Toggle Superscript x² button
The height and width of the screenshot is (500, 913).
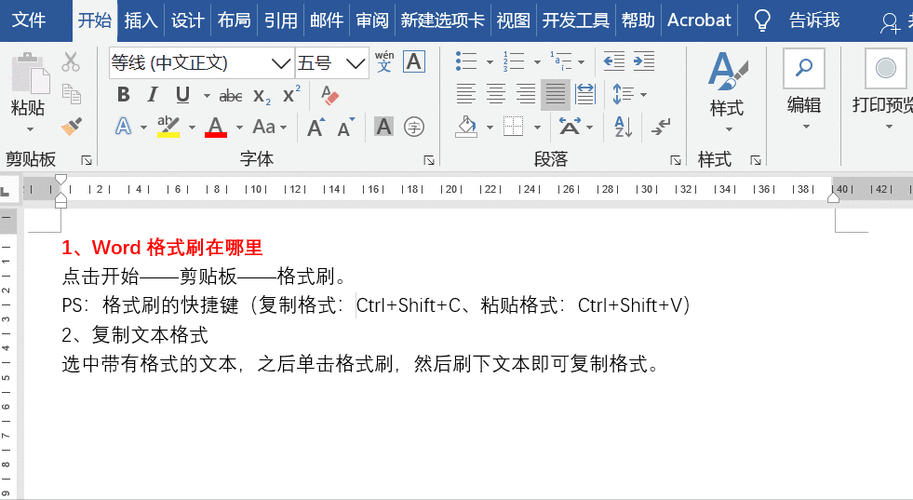tap(291, 94)
